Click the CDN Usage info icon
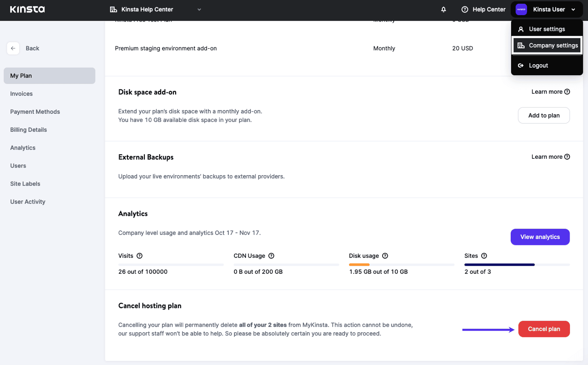Image resolution: width=588 pixels, height=365 pixels. [x=271, y=256]
